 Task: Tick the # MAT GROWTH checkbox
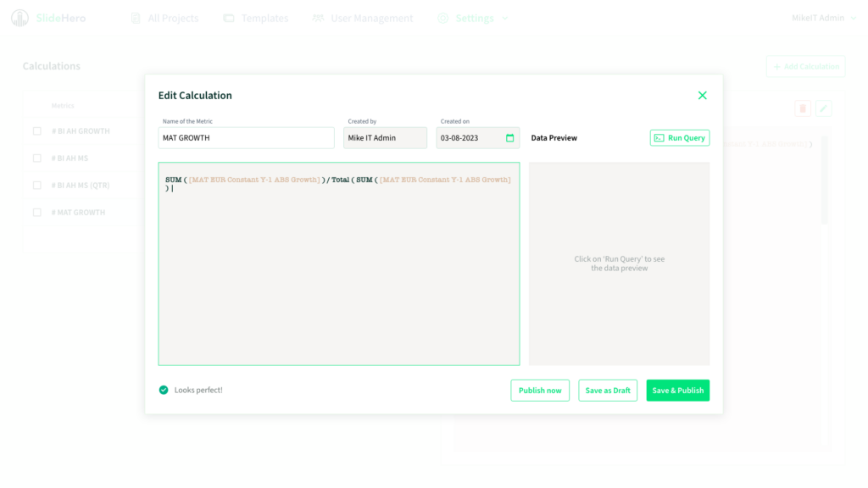tap(36, 213)
